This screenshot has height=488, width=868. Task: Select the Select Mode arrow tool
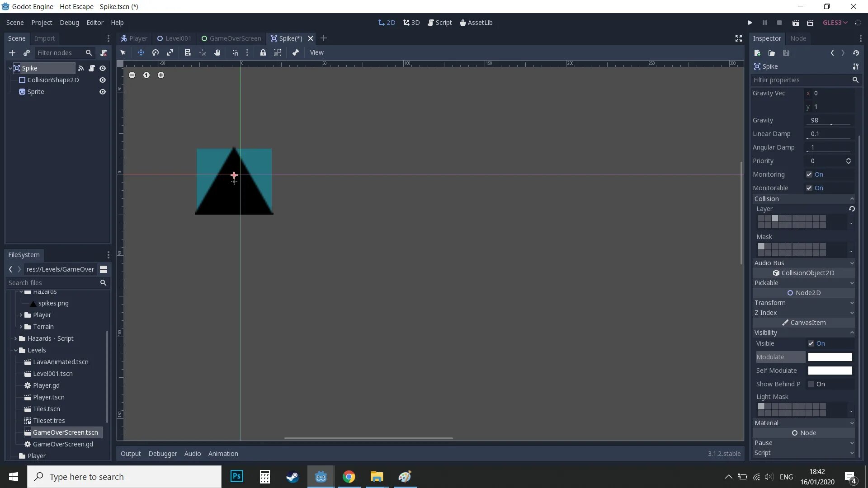123,52
